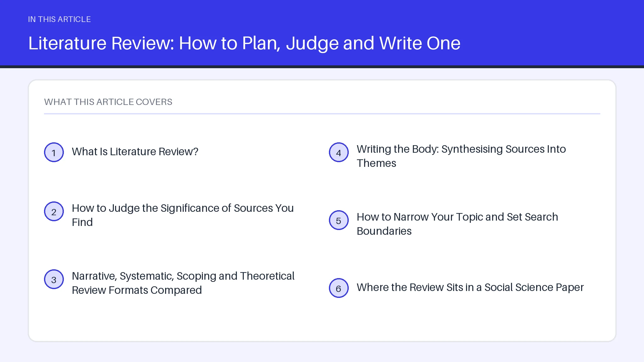This screenshot has width=644, height=362.
Task: Click the 'IN THIS ARTICLE' label
Action: click(x=59, y=19)
